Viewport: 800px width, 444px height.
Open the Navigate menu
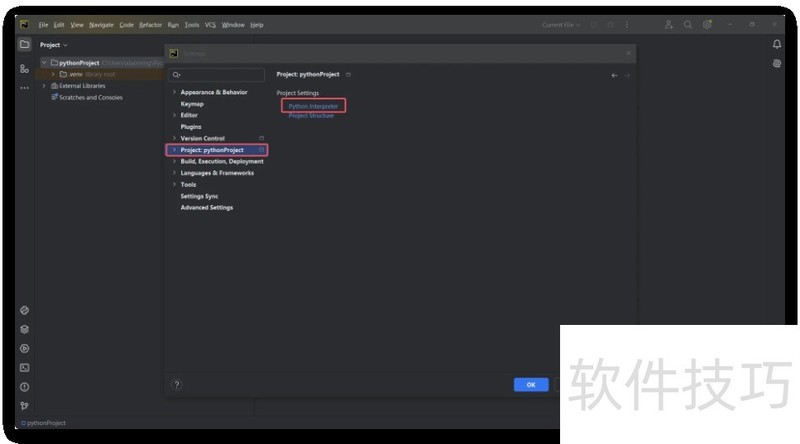point(101,24)
